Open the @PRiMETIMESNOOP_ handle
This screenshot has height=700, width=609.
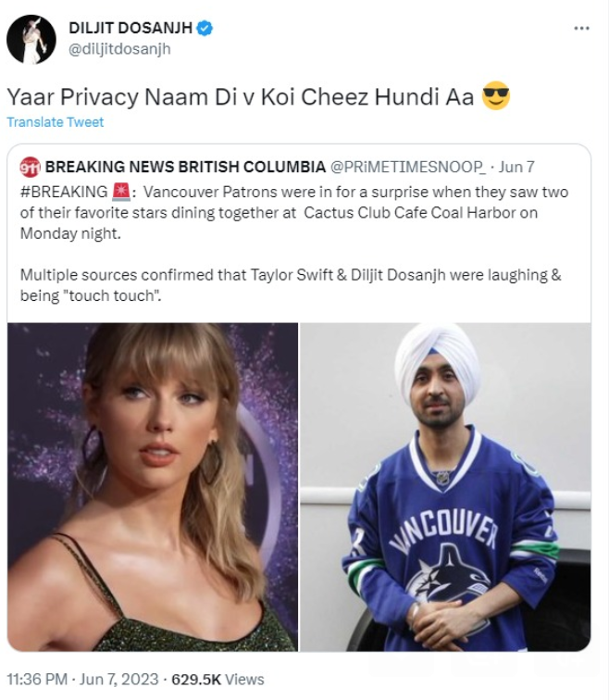tap(408, 167)
